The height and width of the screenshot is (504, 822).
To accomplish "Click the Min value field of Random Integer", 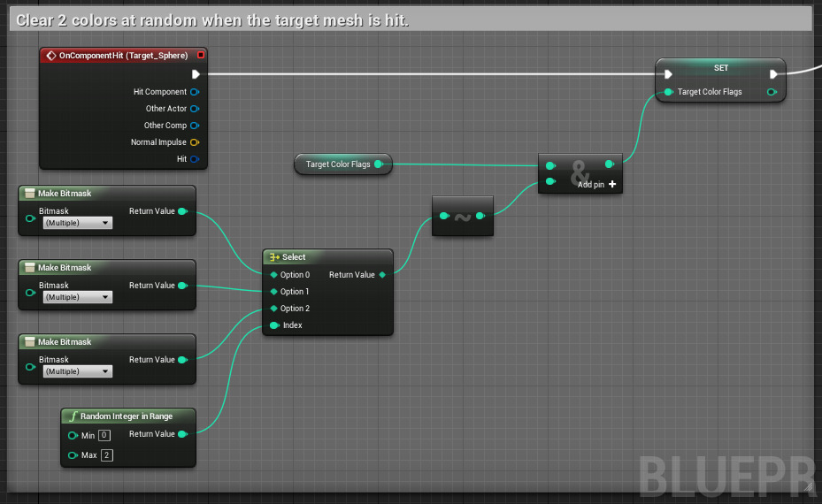I will coord(104,435).
